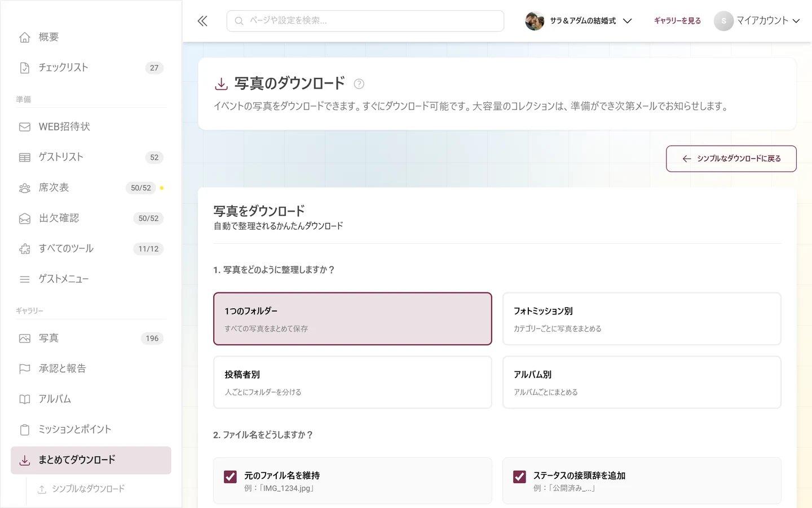Click the page and settings search field
This screenshot has width=812, height=508.
[365, 21]
